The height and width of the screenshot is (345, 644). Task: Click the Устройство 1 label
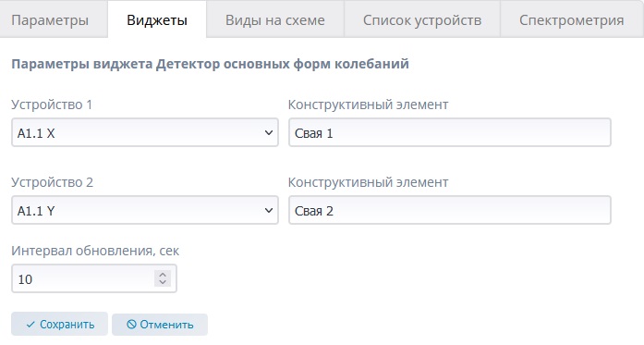(52, 105)
